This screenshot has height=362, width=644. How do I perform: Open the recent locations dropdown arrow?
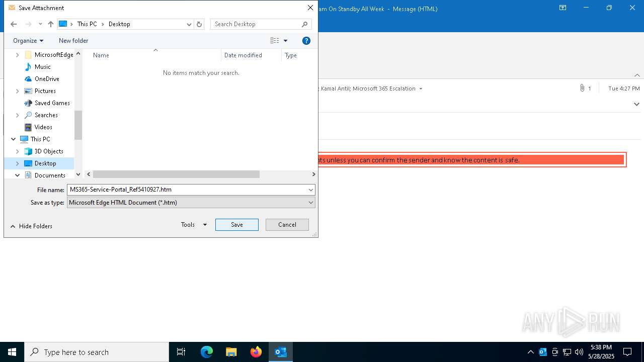coord(40,24)
